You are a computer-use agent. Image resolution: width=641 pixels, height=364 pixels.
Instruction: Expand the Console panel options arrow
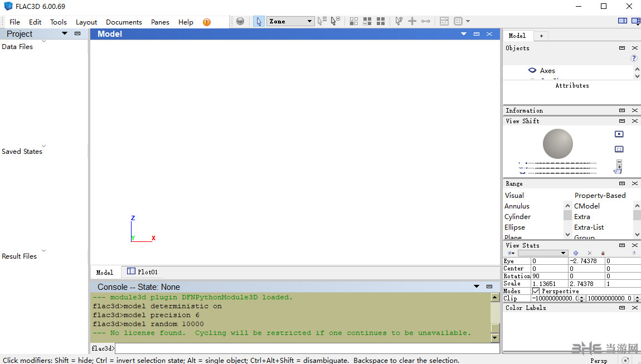coord(477,287)
